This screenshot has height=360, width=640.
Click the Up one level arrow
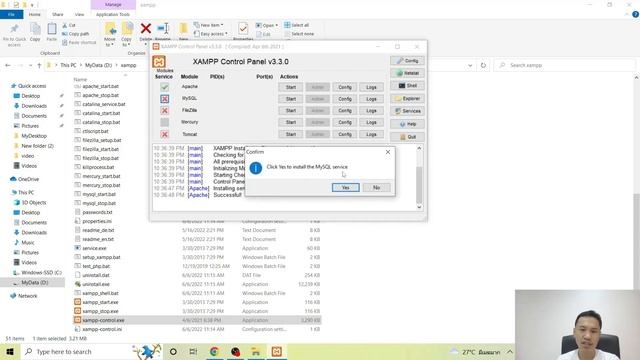point(39,65)
